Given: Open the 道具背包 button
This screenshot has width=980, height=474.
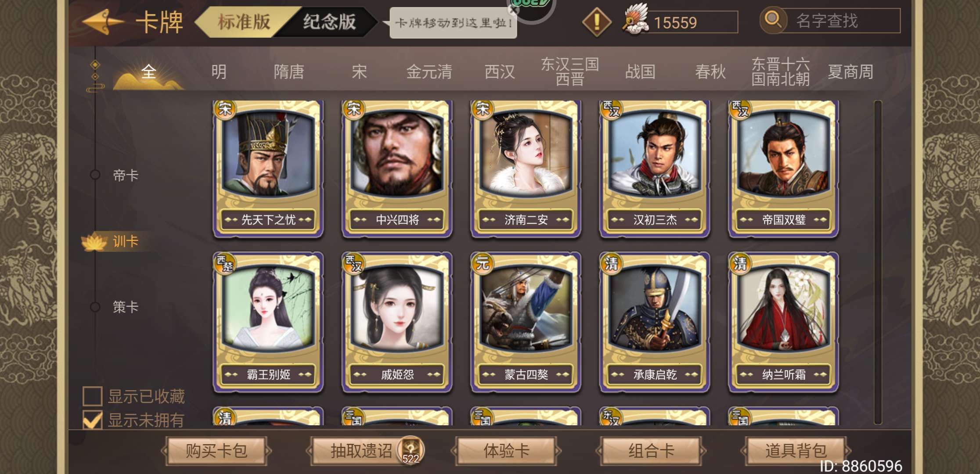Looking at the screenshot, I should pyautogui.click(x=796, y=451).
